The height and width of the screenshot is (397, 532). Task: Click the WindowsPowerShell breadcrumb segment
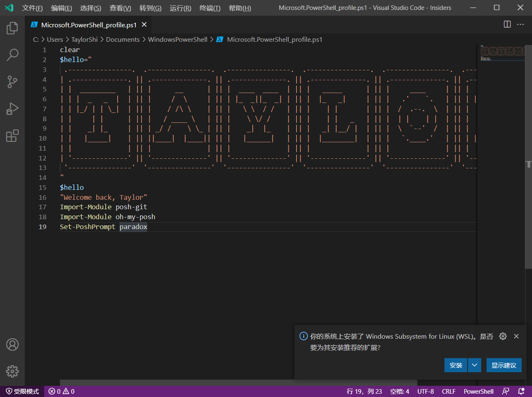[178, 39]
